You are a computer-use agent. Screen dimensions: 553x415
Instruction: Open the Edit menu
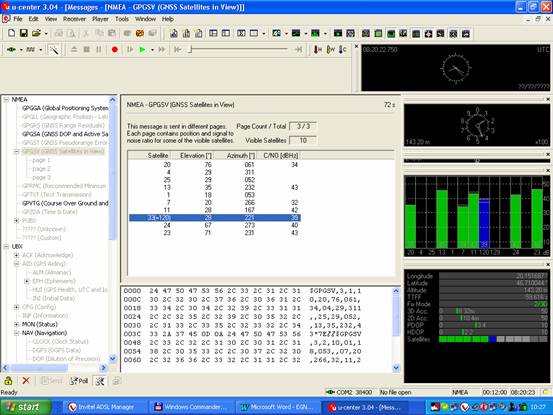click(34, 19)
